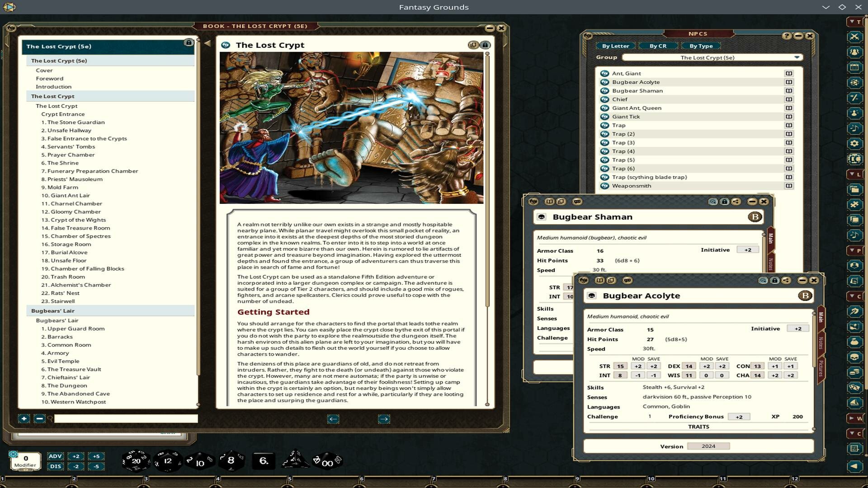Click the chat bubble icon on Bugbear Acolyte window
The height and width of the screenshot is (488, 868).
pyautogui.click(x=627, y=281)
